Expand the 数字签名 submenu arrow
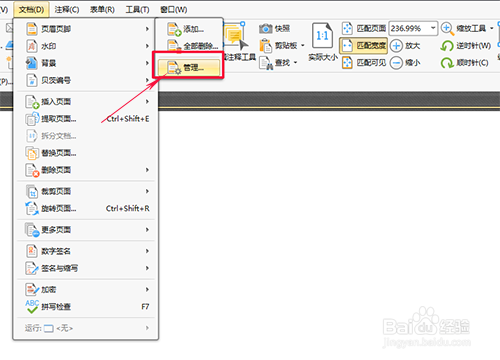The image size is (500, 360). pyautogui.click(x=147, y=251)
